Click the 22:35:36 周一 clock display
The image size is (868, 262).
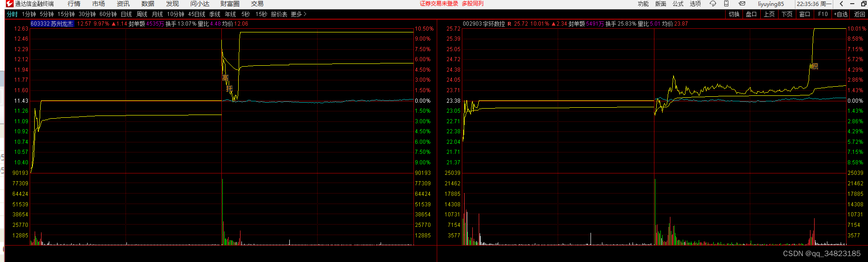(x=814, y=4)
